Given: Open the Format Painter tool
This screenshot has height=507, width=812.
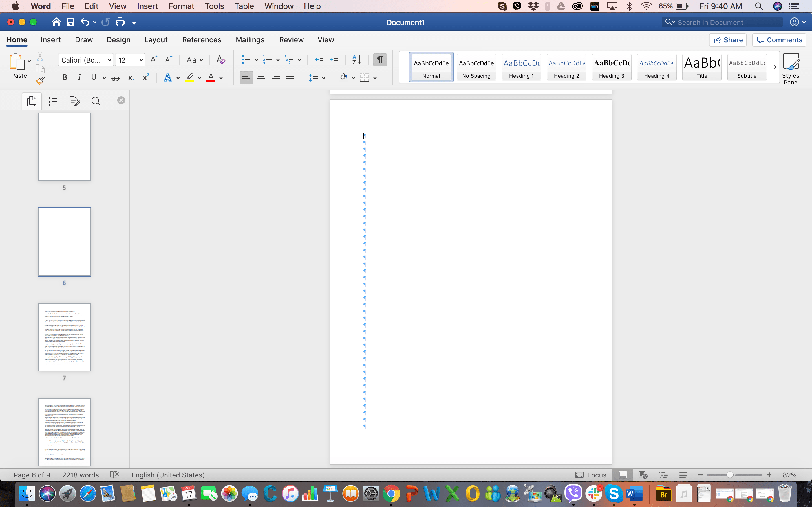Looking at the screenshot, I should [40, 80].
